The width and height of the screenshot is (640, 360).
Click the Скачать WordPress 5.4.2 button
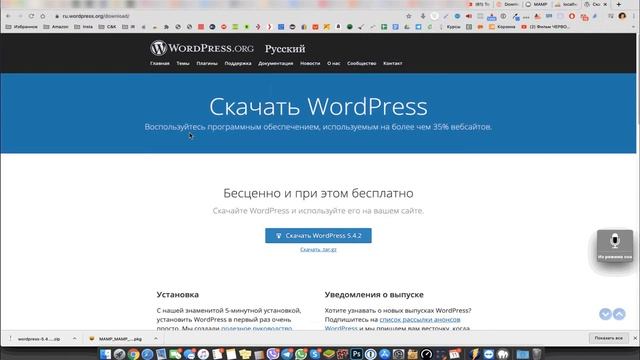tap(318, 236)
